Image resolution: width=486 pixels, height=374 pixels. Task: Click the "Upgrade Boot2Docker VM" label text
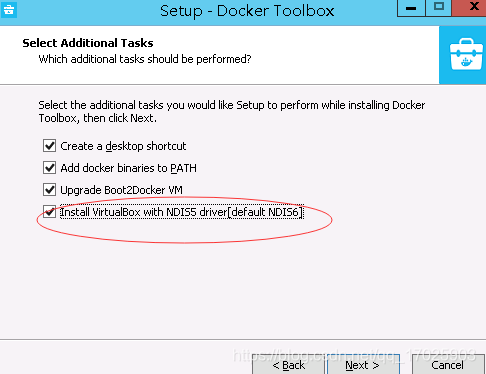(121, 190)
